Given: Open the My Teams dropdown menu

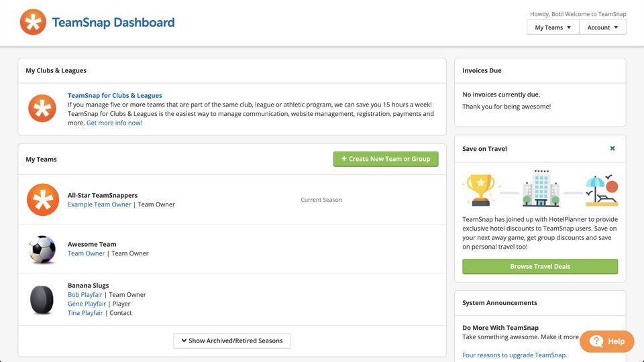Looking at the screenshot, I should tap(553, 27).
